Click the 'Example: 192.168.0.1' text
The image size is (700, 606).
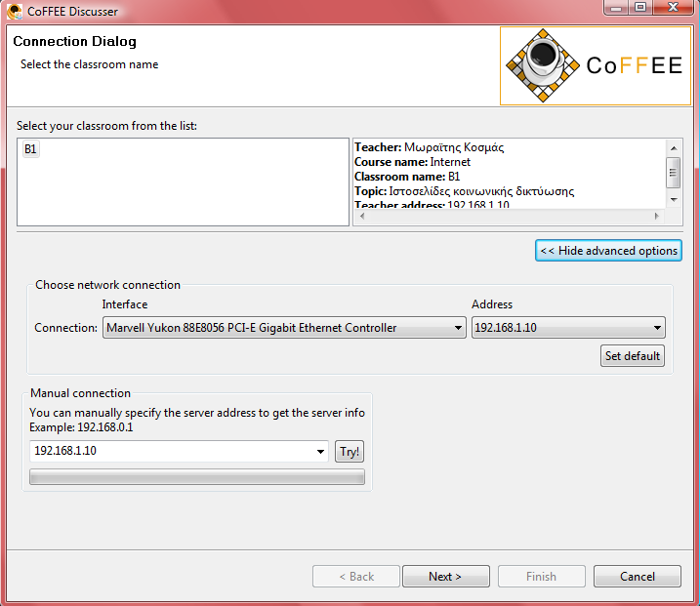tap(81, 427)
